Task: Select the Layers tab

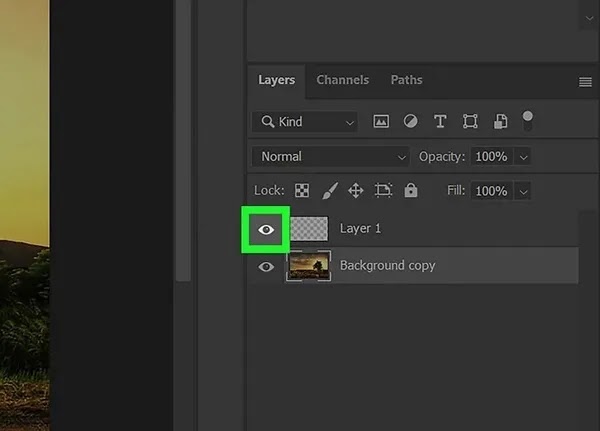Action: [x=276, y=80]
